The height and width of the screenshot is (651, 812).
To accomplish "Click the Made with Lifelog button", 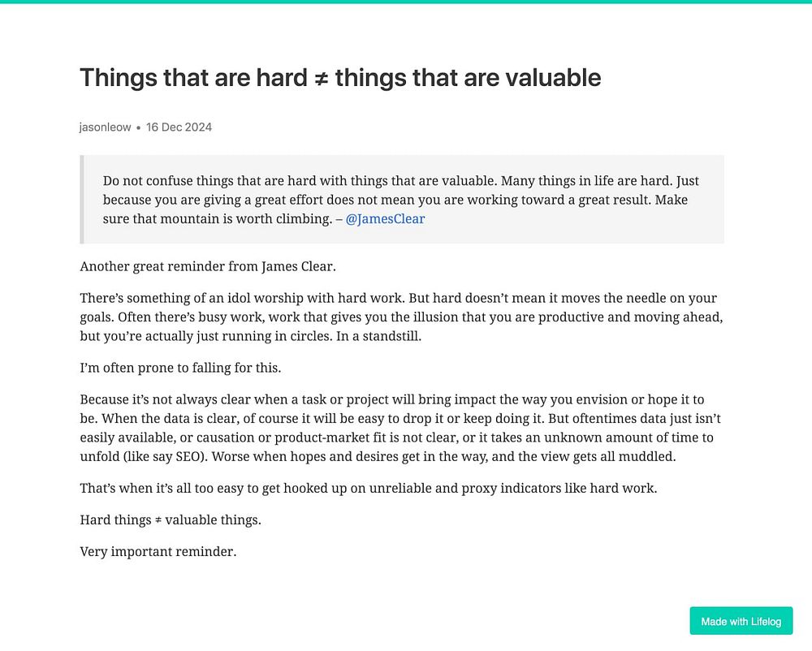I will [x=741, y=621].
